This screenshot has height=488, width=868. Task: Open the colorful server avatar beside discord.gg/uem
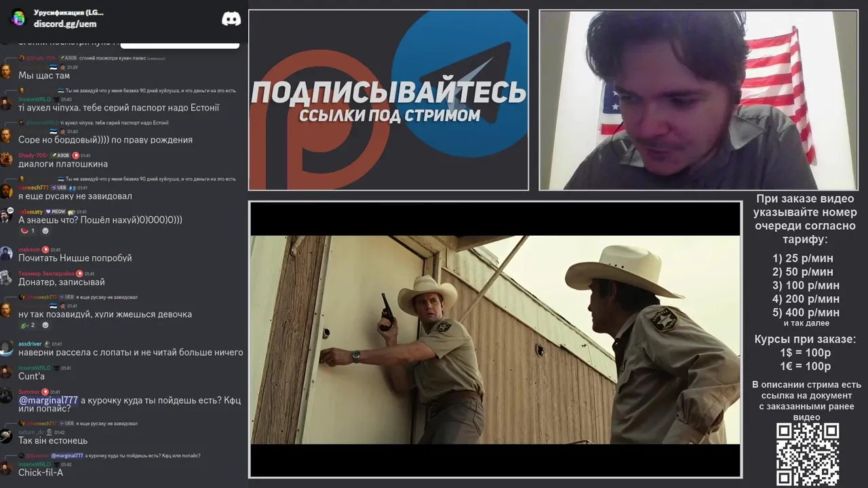coord(18,18)
